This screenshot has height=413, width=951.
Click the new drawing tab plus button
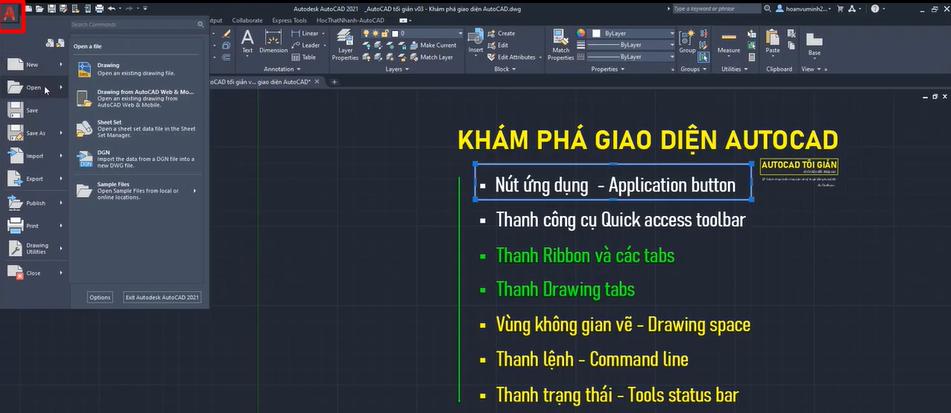coord(334,82)
